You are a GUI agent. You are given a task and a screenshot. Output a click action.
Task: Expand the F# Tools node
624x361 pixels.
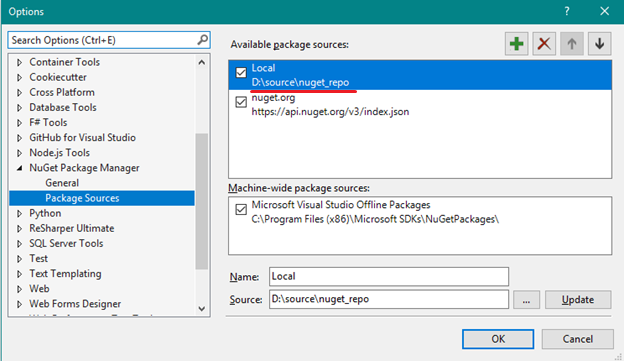19,123
